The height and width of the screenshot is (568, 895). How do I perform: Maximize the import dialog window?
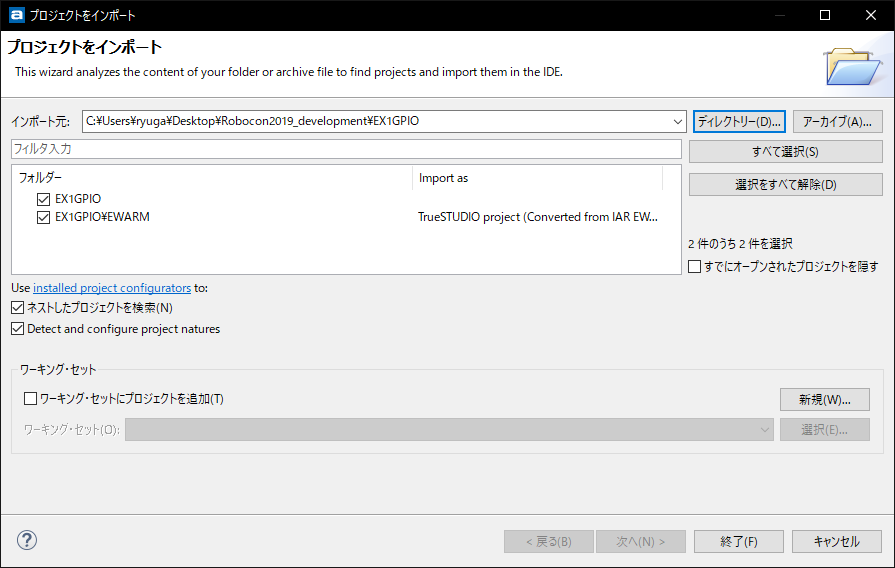(825, 15)
